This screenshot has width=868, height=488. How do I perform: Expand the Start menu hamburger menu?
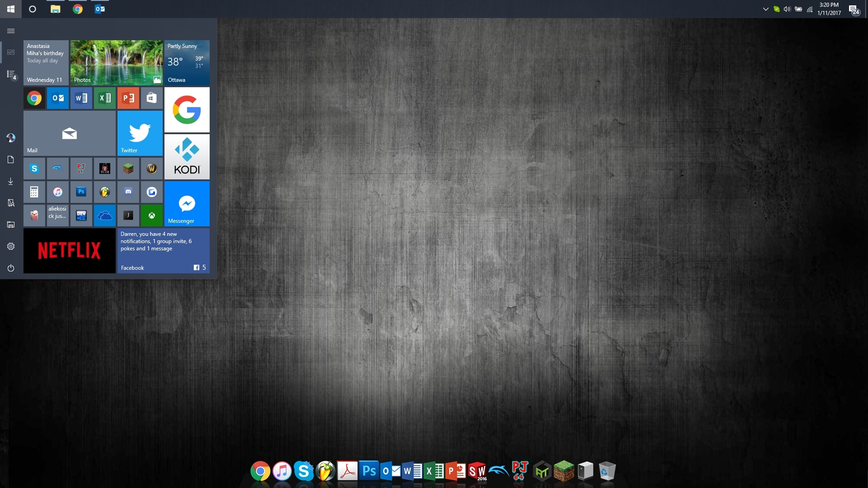11,31
